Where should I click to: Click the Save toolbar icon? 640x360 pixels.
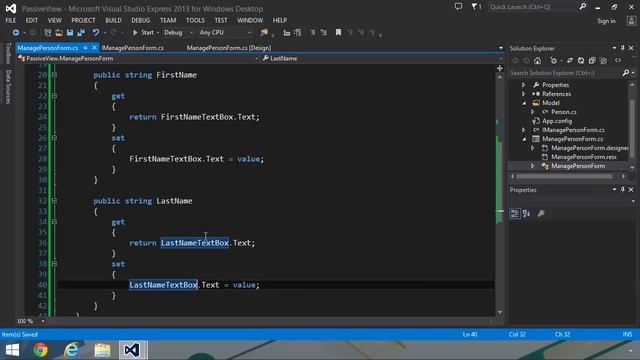click(x=70, y=33)
